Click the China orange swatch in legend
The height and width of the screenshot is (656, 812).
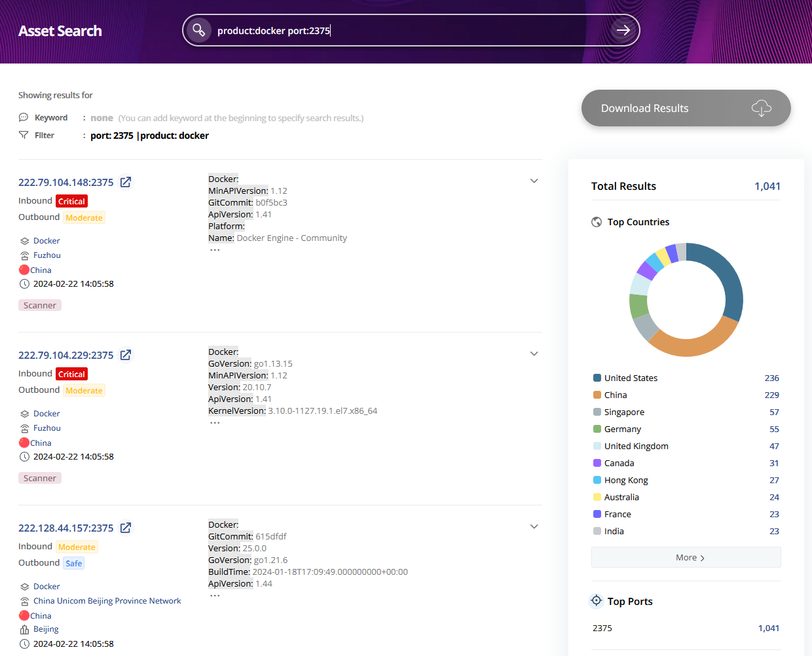click(597, 395)
